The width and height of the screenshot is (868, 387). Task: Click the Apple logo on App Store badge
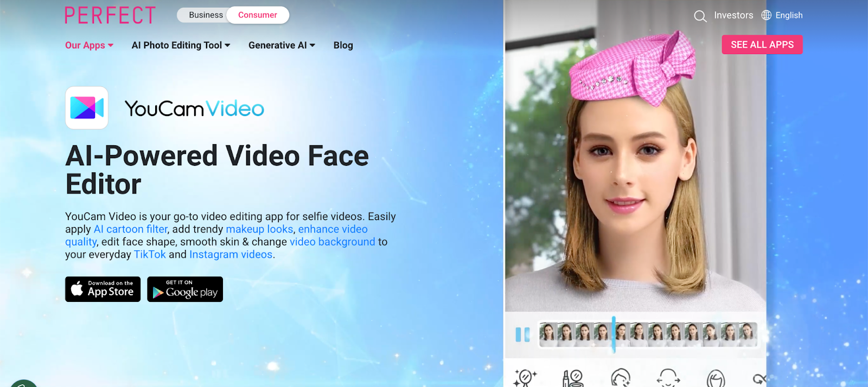click(x=77, y=288)
